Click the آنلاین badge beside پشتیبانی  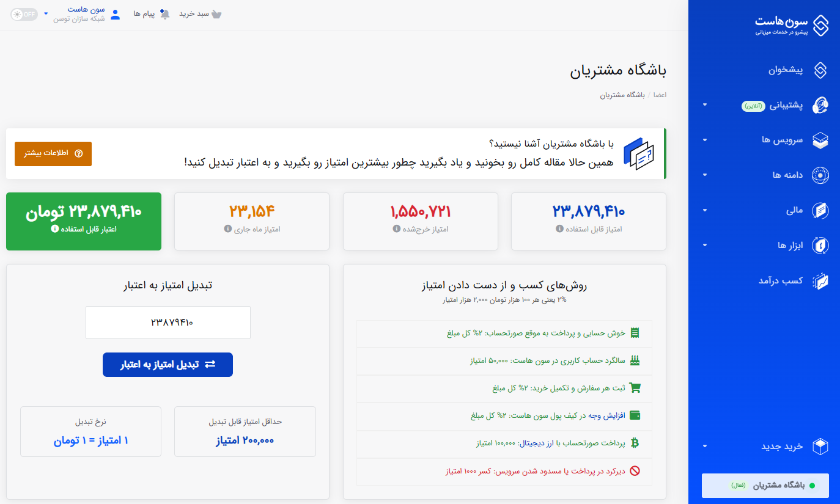coord(754,106)
